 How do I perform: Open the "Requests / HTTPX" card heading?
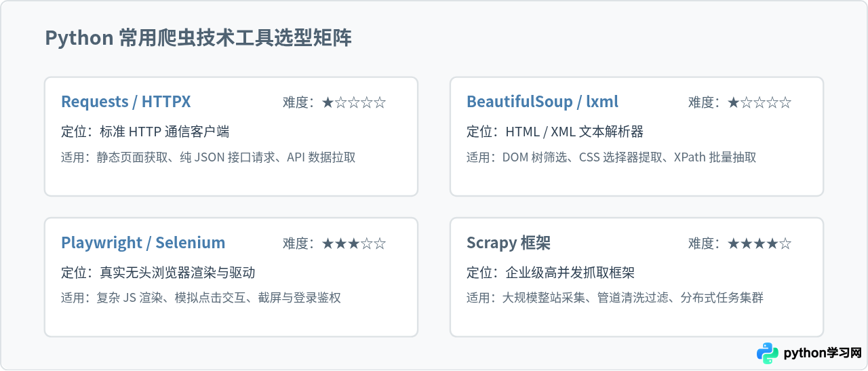[126, 102]
